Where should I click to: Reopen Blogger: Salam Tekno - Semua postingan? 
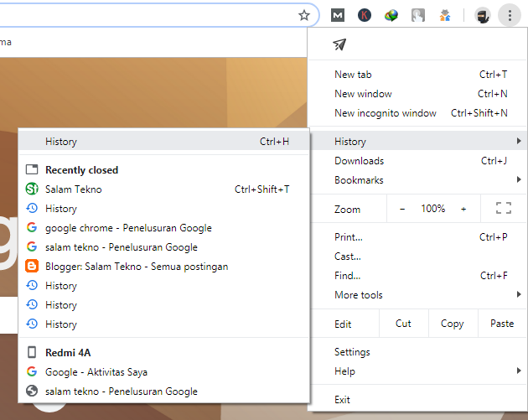pyautogui.click(x=164, y=266)
